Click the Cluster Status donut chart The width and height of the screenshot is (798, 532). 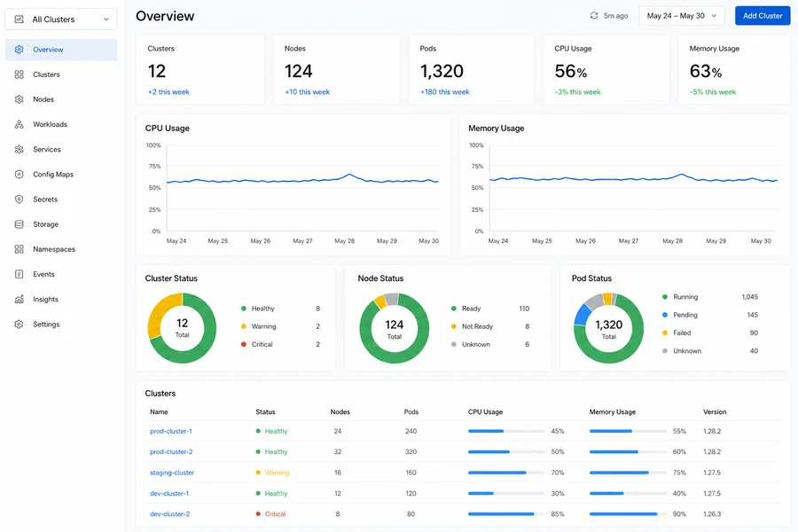tap(182, 328)
